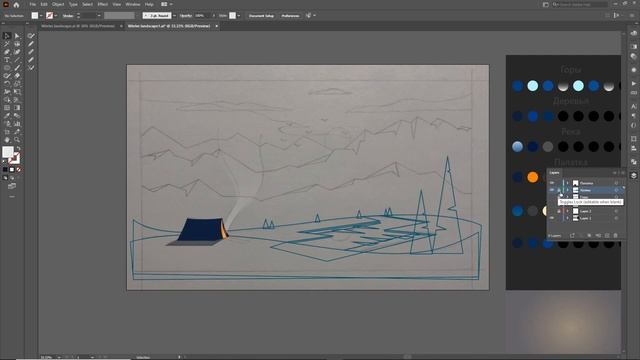
Task: Click the Home icon beside the File menu
Action: point(16,4)
